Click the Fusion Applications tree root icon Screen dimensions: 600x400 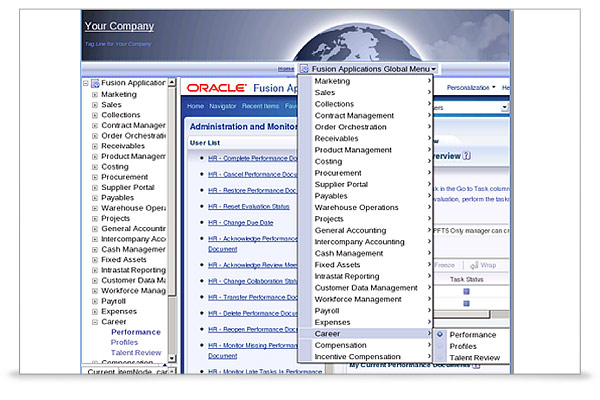[x=95, y=83]
